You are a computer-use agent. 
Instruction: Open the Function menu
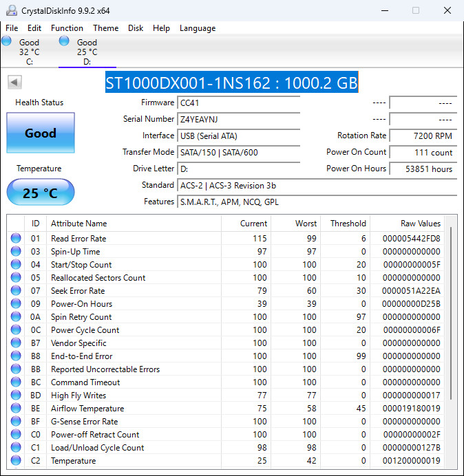click(x=67, y=28)
